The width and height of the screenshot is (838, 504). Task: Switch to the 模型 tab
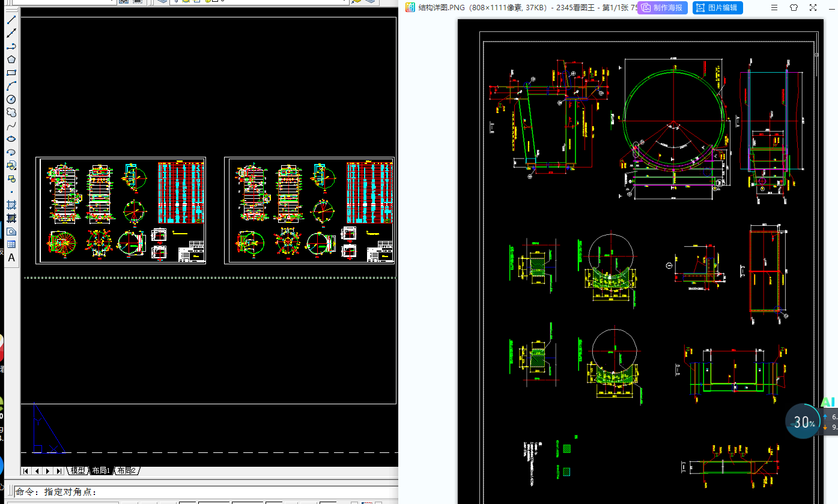78,470
